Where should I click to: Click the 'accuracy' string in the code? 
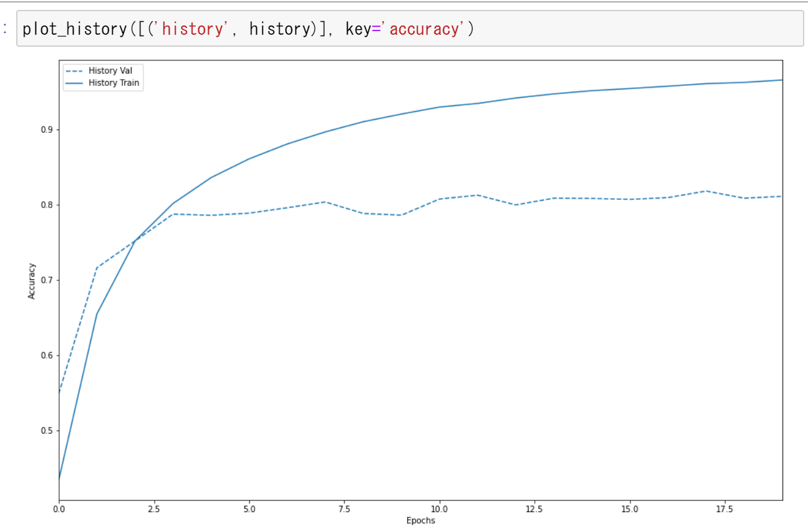[x=426, y=29]
